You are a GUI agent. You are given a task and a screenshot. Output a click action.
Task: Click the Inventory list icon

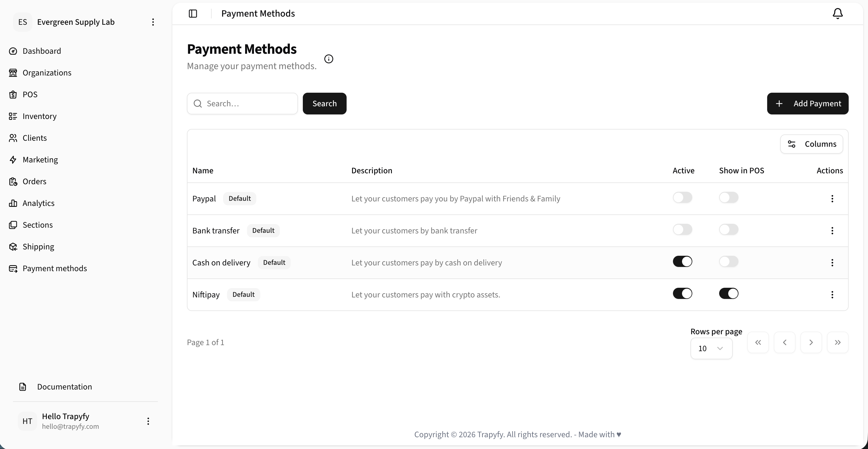coord(13,116)
